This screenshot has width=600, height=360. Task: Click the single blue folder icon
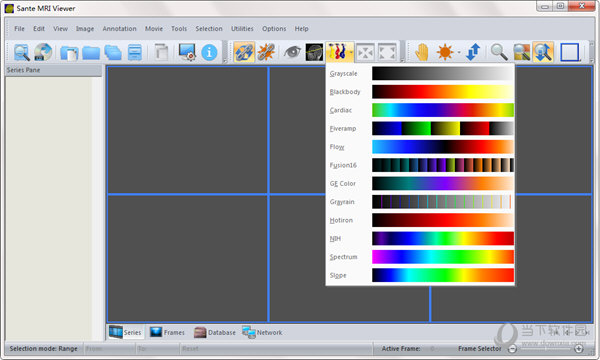[x=91, y=52]
